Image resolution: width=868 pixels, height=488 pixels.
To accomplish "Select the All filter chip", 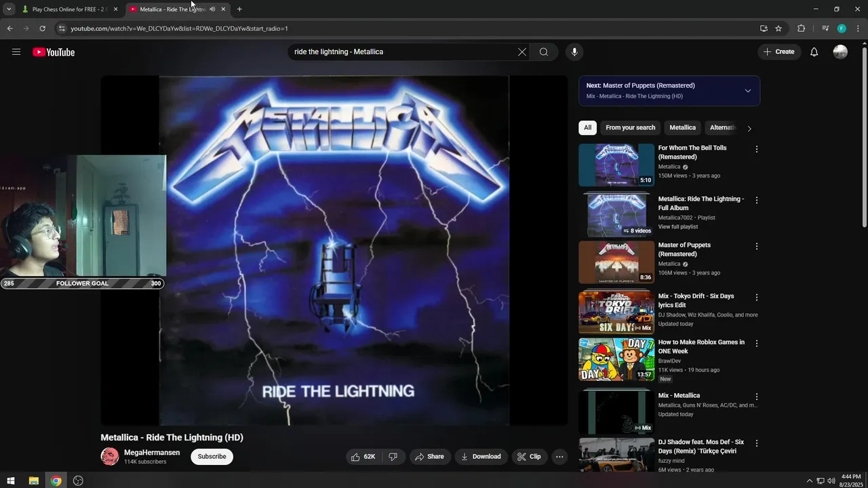I will [x=587, y=127].
